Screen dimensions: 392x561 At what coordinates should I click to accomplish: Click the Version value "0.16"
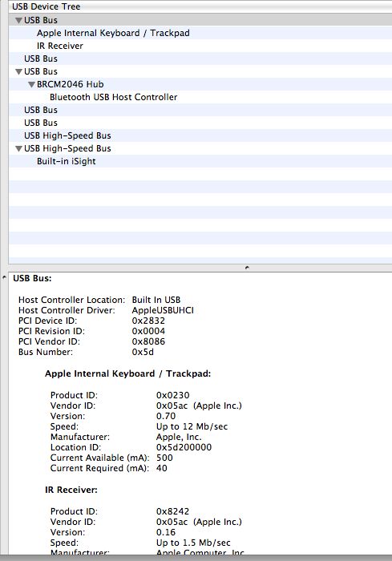[x=166, y=532]
